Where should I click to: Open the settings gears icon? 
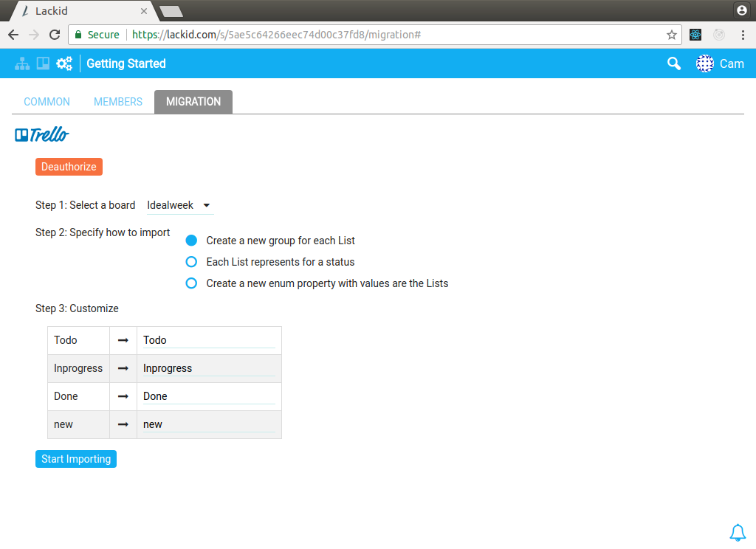[x=64, y=63]
